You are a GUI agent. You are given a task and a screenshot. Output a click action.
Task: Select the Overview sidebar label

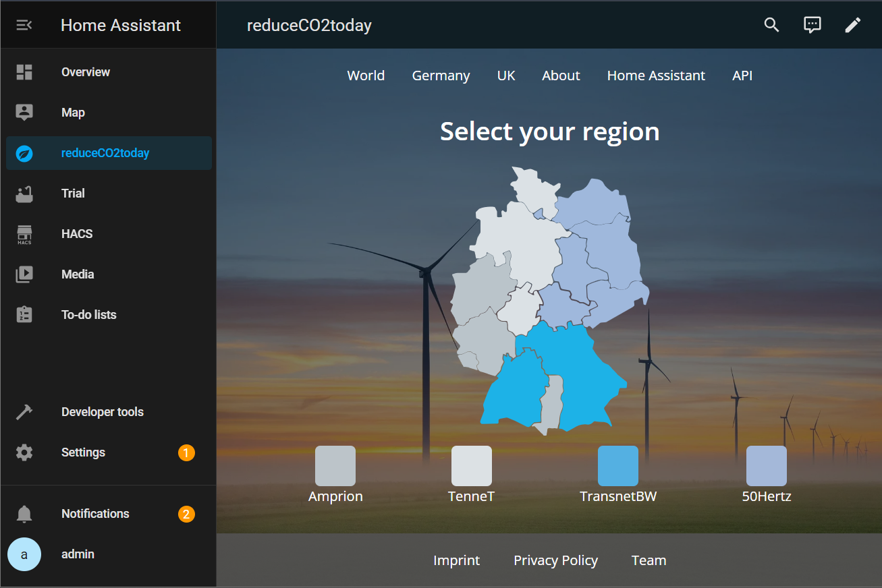point(86,72)
